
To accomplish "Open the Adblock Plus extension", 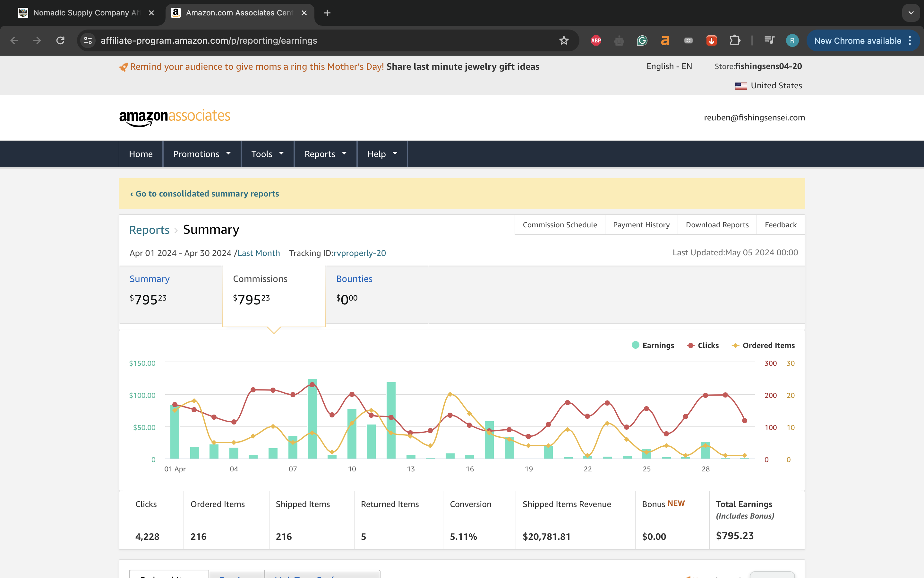I will (596, 40).
